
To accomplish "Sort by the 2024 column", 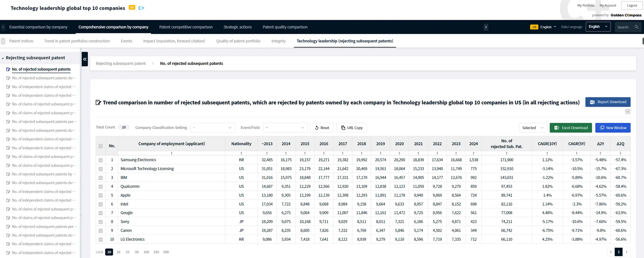I will point(473,153).
